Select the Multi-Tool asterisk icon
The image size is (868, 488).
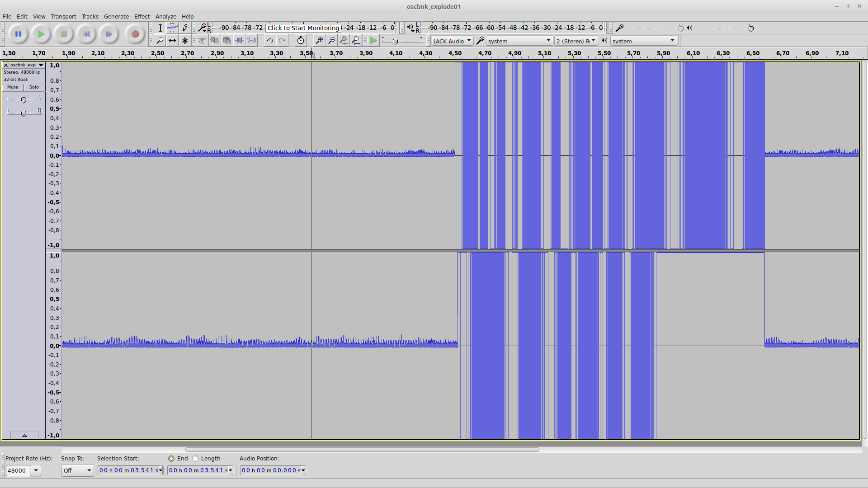(184, 41)
